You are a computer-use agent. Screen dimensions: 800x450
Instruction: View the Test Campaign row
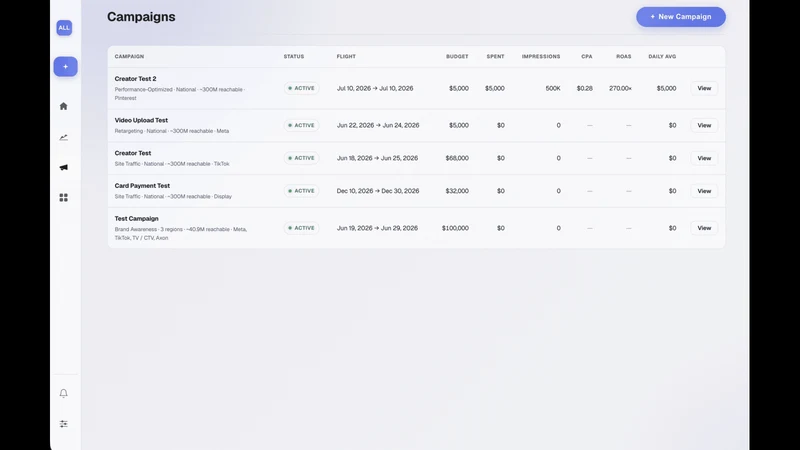tap(704, 228)
